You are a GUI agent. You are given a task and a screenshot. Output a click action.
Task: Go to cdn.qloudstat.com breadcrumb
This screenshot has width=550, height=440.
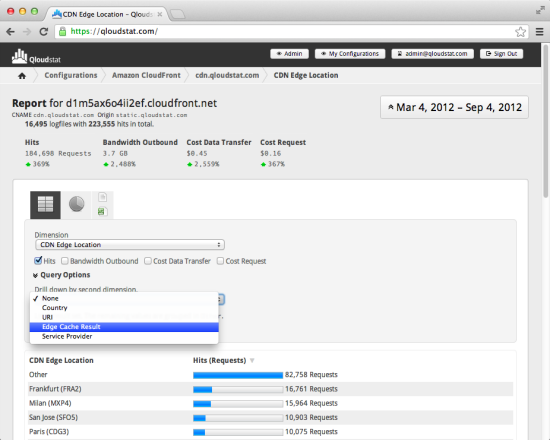(227, 75)
